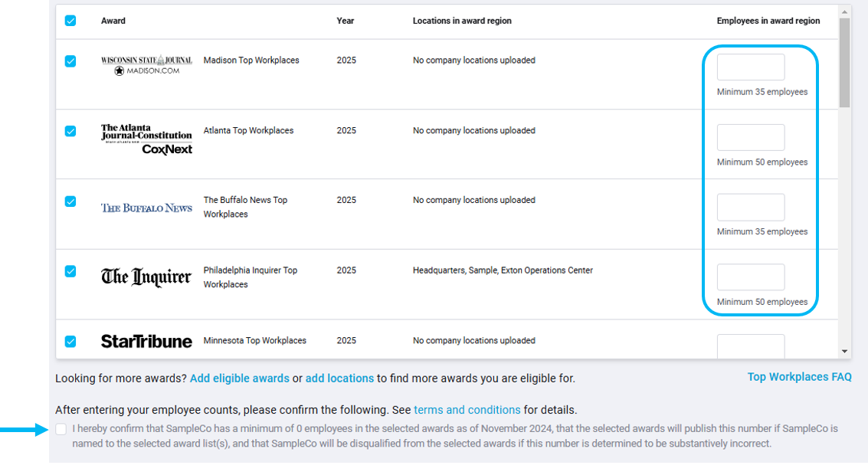Check the employee count confirmation checkbox
Viewport: 868px width, 475px height.
pos(61,429)
